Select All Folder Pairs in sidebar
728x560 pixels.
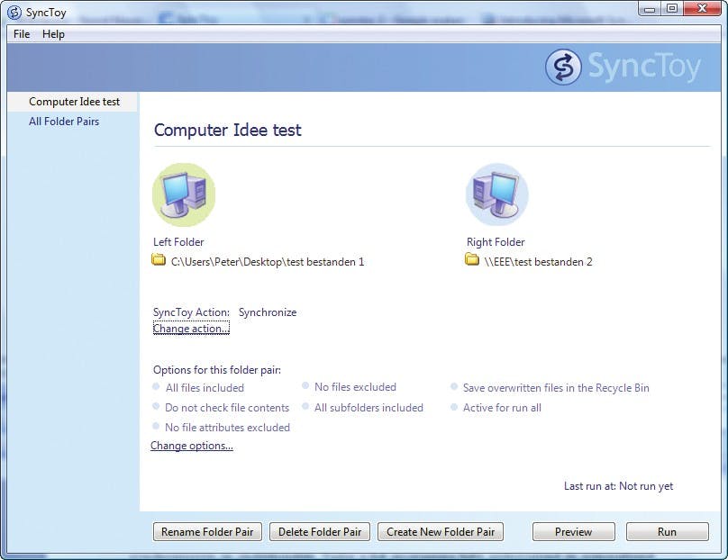64,122
